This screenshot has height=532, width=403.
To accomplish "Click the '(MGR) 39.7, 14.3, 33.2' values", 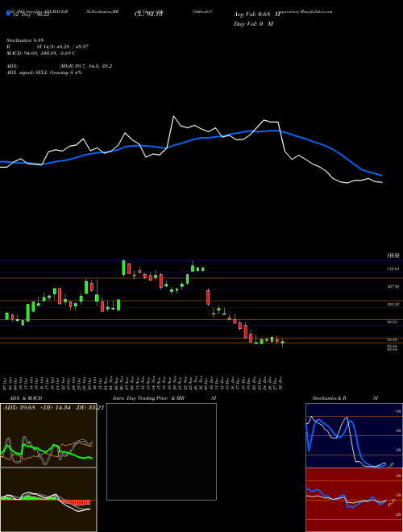I will pos(85,66).
